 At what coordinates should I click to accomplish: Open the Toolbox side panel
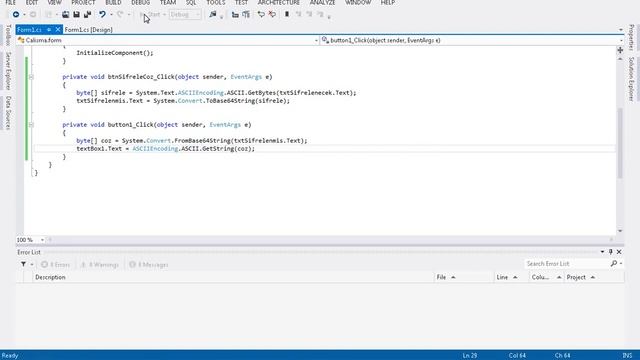(8, 36)
